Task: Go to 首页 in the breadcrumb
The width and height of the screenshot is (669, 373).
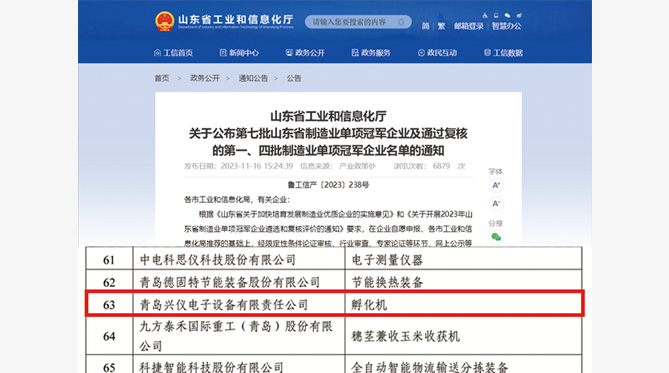Action: (162, 78)
